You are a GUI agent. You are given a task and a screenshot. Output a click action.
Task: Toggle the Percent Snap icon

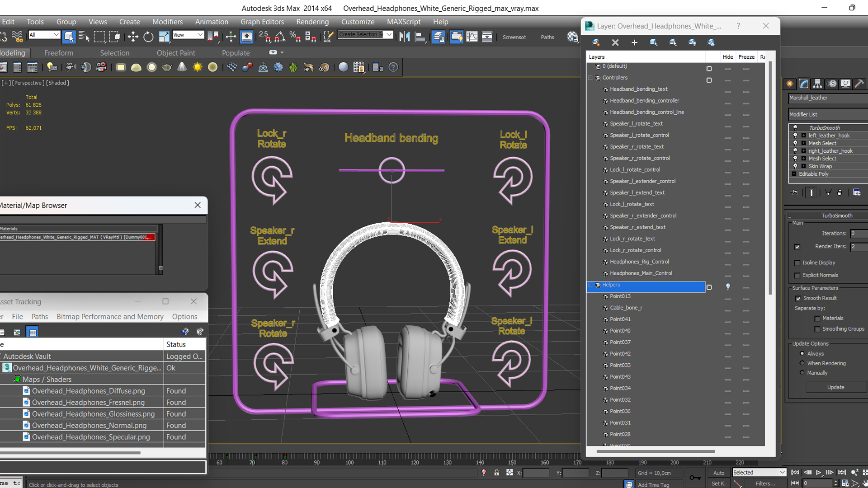point(295,37)
